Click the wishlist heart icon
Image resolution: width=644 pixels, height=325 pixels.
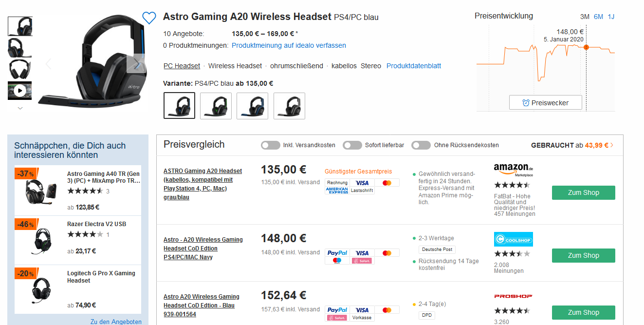pos(149,18)
